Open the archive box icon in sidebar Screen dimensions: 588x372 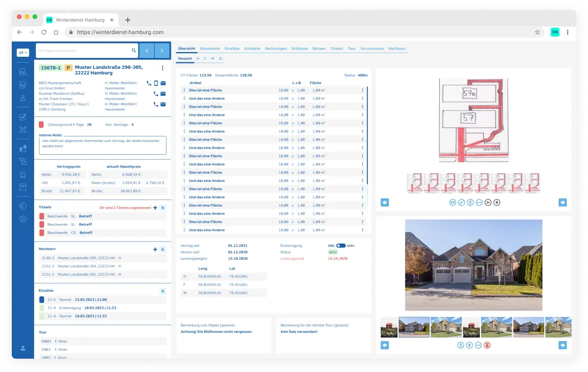[23, 187]
